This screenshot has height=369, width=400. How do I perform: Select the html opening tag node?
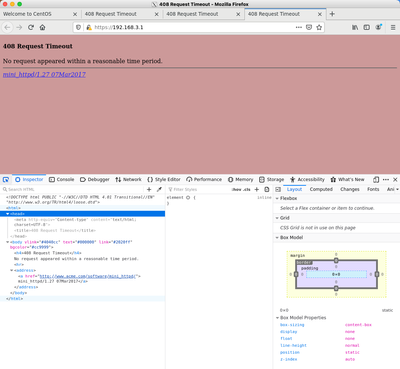pos(13,208)
